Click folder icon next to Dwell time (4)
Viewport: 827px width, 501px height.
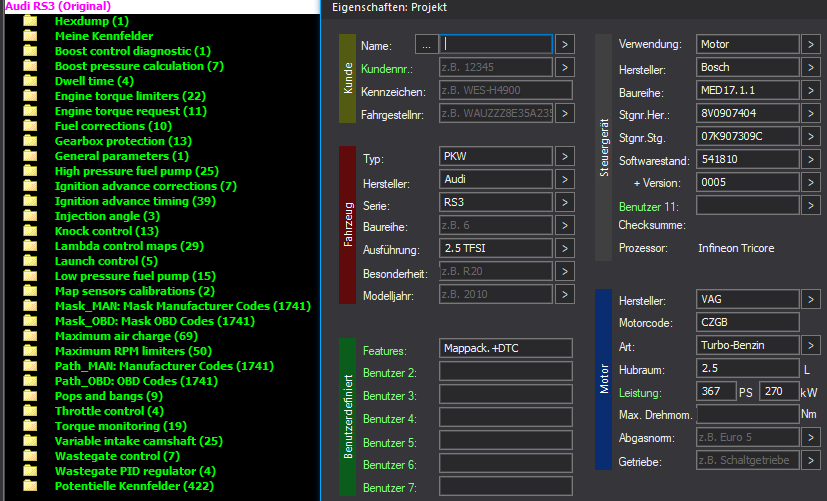[x=31, y=81]
